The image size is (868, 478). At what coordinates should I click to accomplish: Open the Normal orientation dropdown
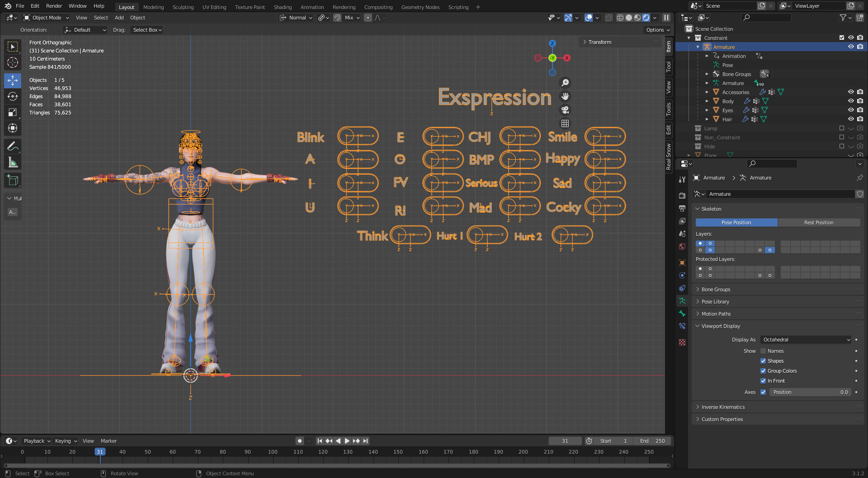pos(296,18)
